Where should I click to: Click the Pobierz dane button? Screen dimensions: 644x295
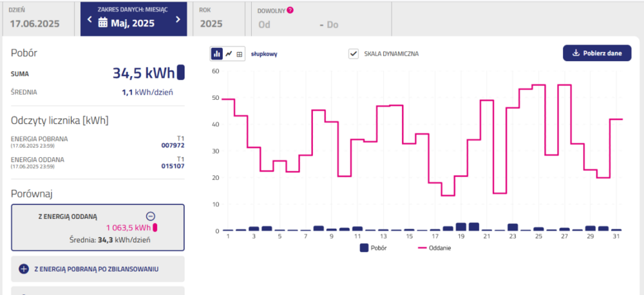pyautogui.click(x=596, y=53)
